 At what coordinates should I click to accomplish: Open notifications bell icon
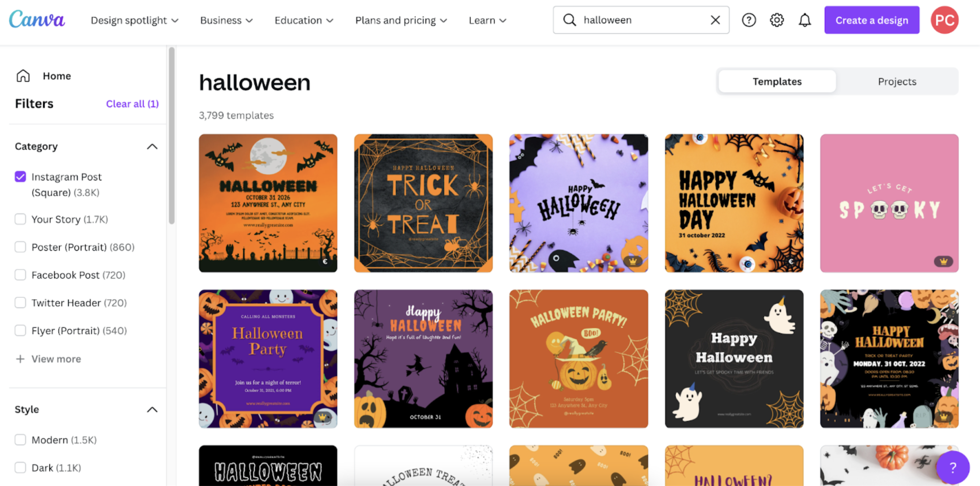(804, 20)
